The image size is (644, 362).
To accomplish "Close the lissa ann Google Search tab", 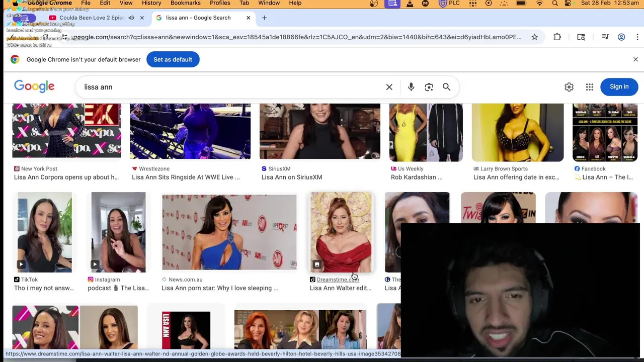I will tap(248, 18).
